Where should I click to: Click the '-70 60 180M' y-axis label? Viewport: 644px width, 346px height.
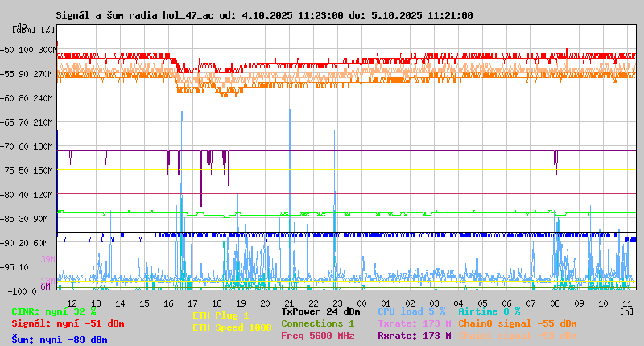(27, 146)
